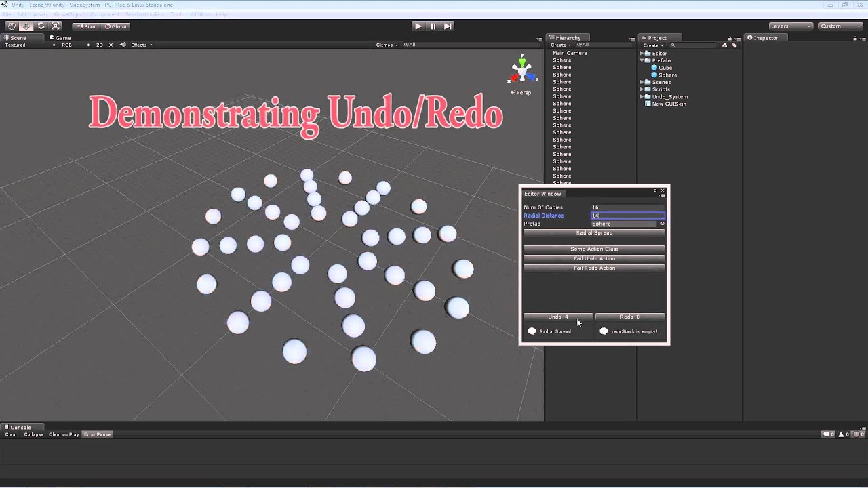Viewport: 868px width, 488px height.
Task: Select the Editor Window tab
Action: [x=542, y=194]
